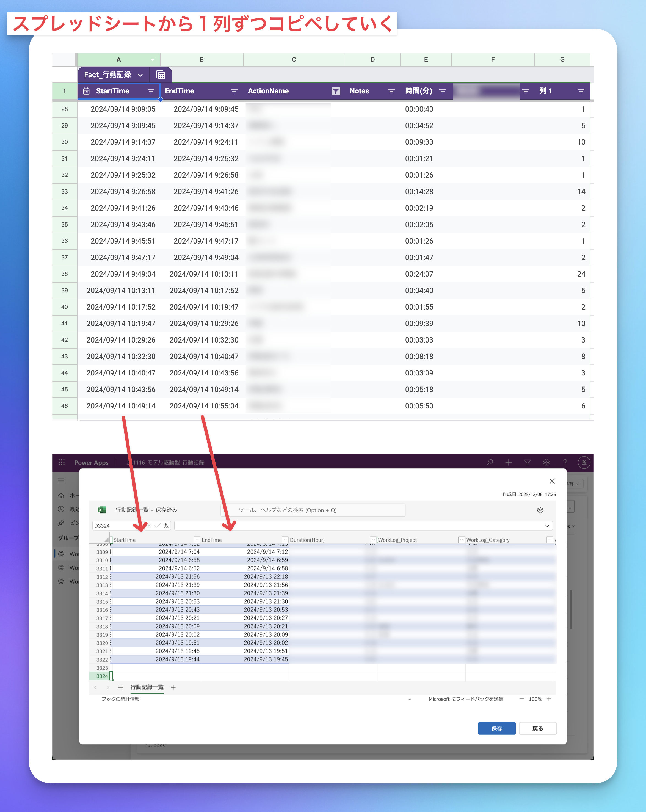646x812 pixels.
Task: Open the Excel Online settings gear icon
Action: tap(540, 510)
